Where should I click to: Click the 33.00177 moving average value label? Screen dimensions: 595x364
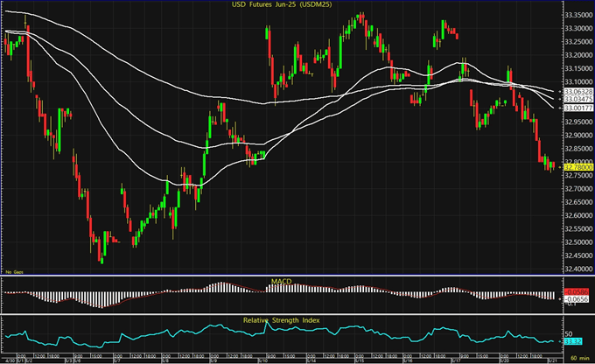576,108
